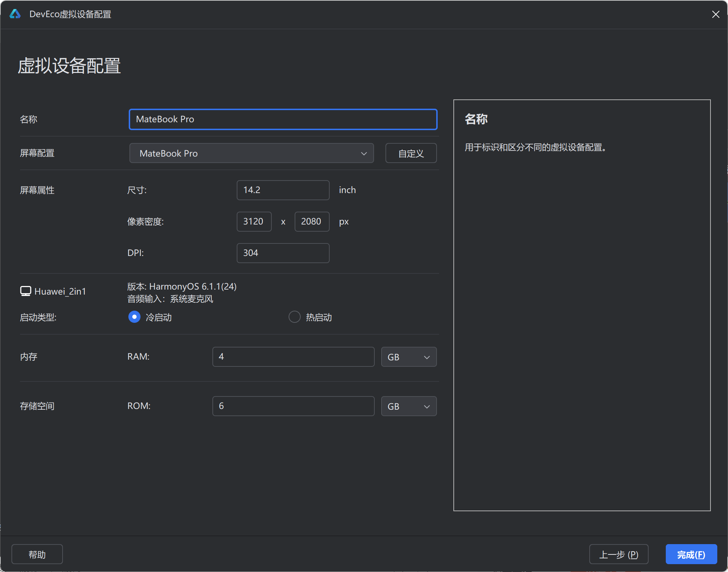
Task: Open the 屏幕配置 MateBook Pro dropdown
Action: tap(252, 153)
